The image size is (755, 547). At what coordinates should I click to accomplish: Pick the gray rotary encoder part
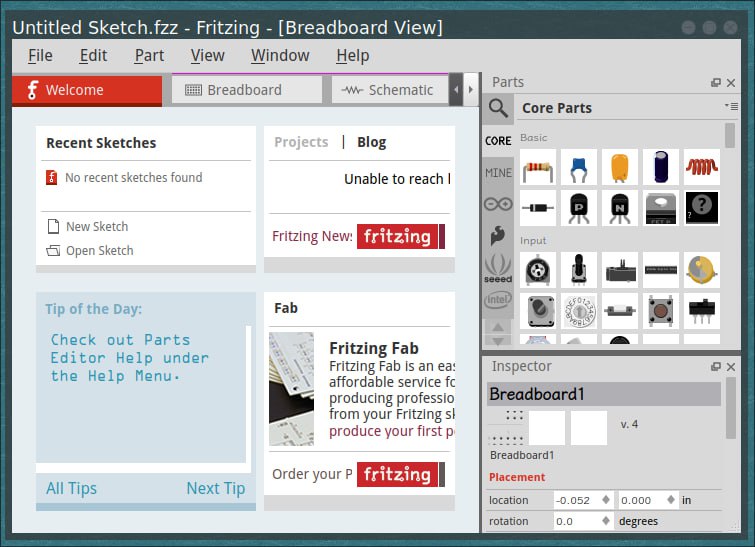(x=538, y=311)
